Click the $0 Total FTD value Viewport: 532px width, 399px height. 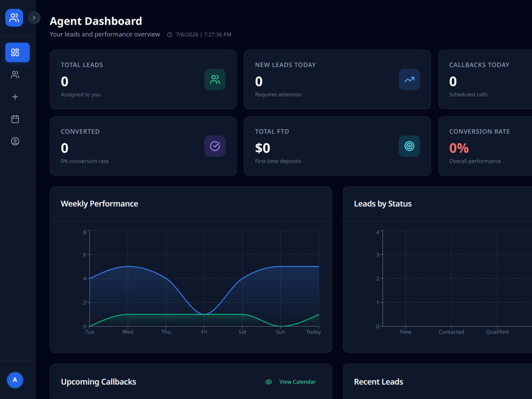tap(263, 148)
